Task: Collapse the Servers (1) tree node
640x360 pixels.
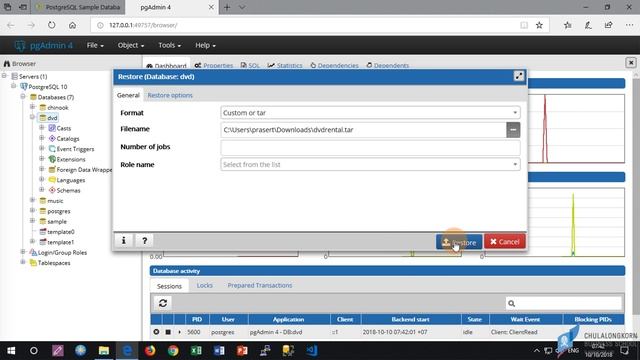Action: [x=4, y=76]
